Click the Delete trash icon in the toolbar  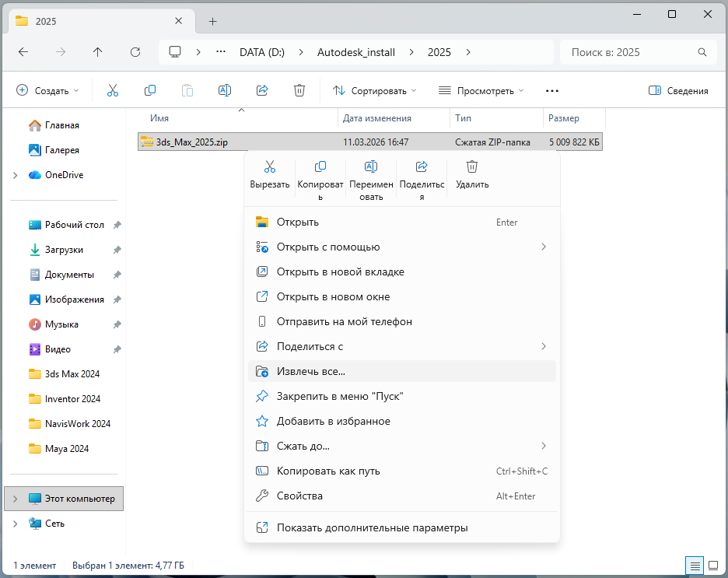299,90
